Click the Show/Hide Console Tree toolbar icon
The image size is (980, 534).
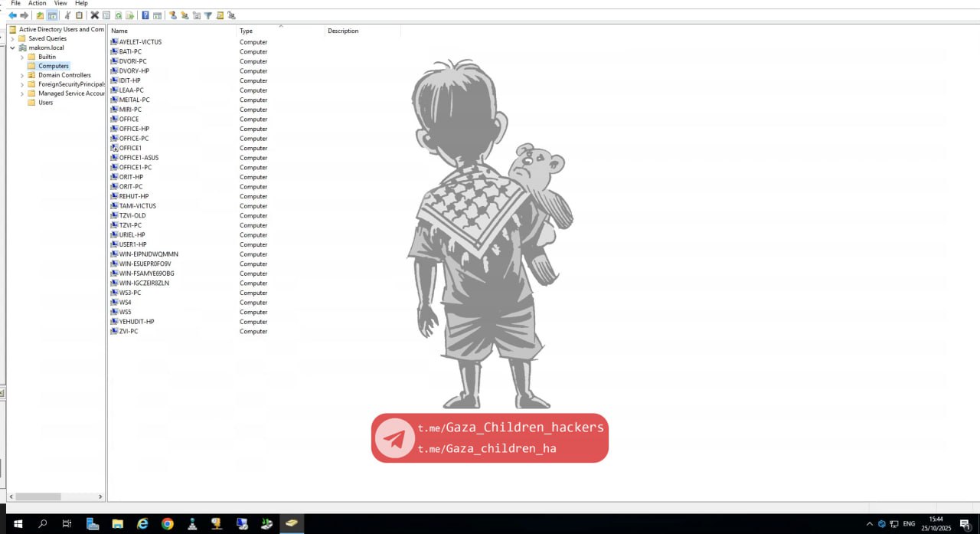52,15
